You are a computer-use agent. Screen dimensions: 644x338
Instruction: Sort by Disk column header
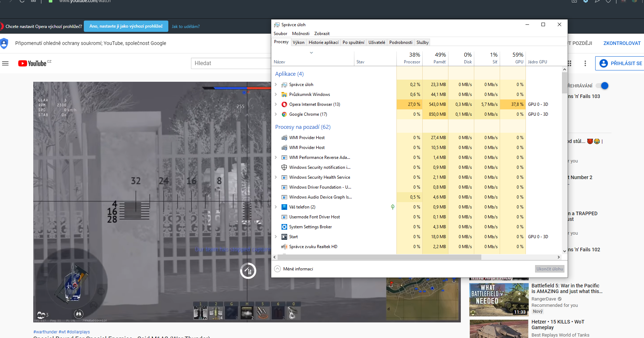point(461,58)
